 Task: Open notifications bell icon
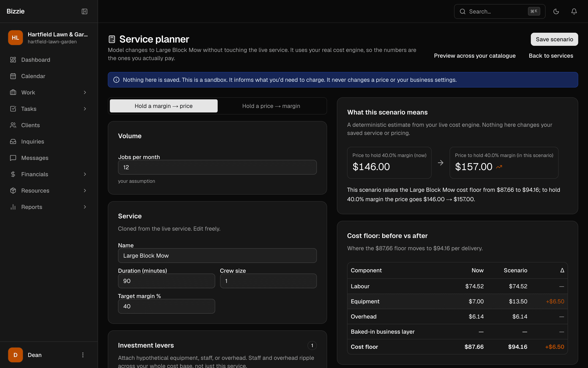click(x=574, y=11)
